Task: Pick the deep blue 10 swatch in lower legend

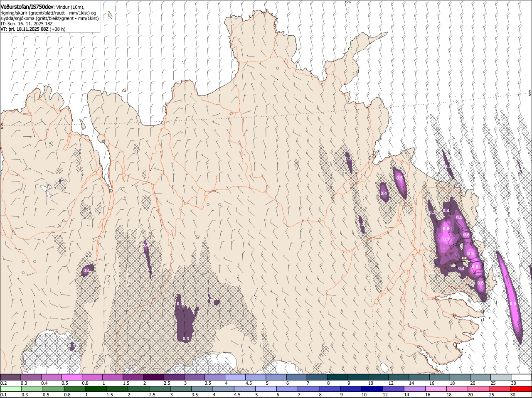Action: click(x=372, y=389)
